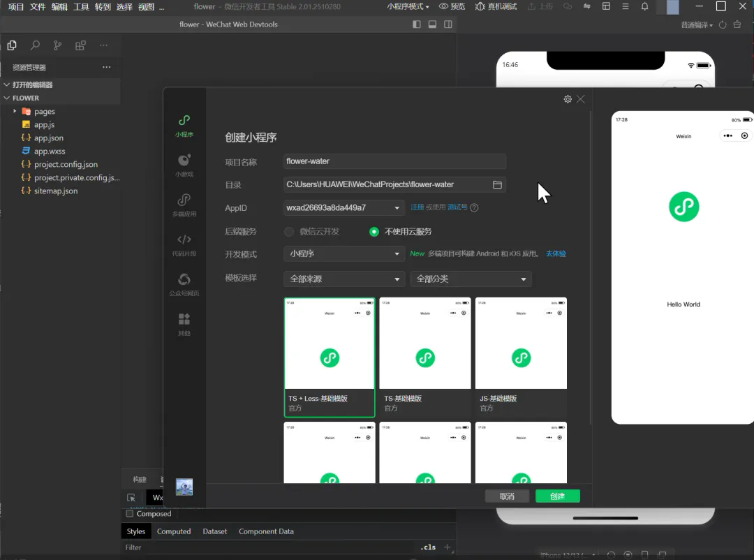Click the 去体验 link

click(556, 253)
